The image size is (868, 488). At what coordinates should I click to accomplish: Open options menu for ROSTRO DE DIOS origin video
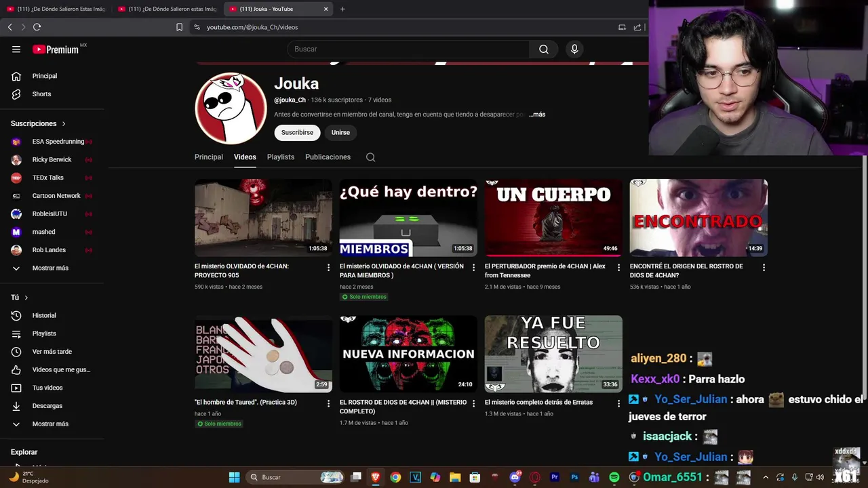click(x=764, y=268)
